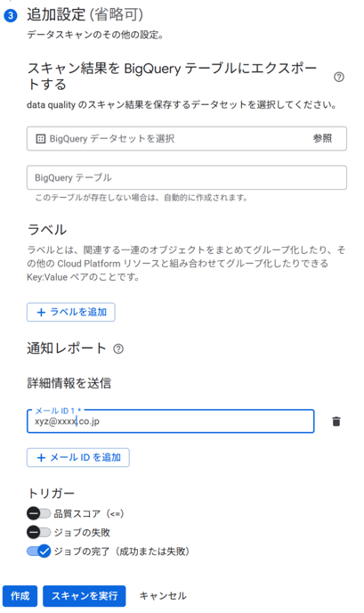Click the BigQuery テーブル input field
Viewport: 364px width, 613px height.
(x=187, y=177)
